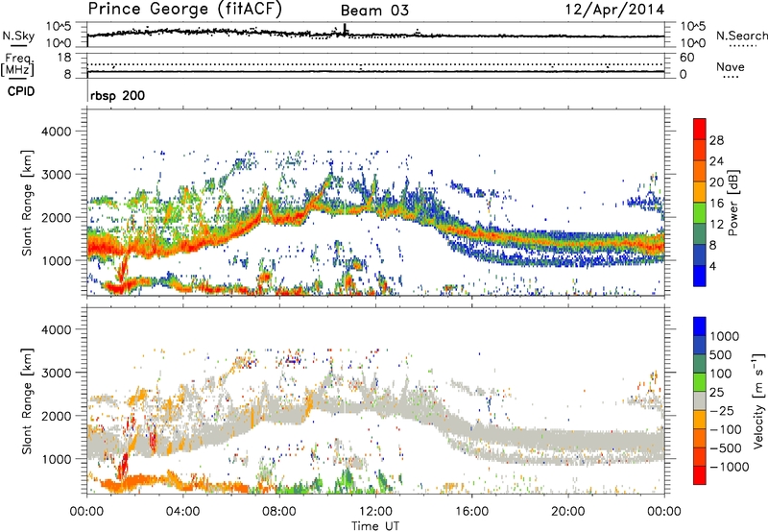Image resolution: width=768 pixels, height=532 pixels.
Task: Click the 'N.Sky' legend label
Action: click(18, 36)
